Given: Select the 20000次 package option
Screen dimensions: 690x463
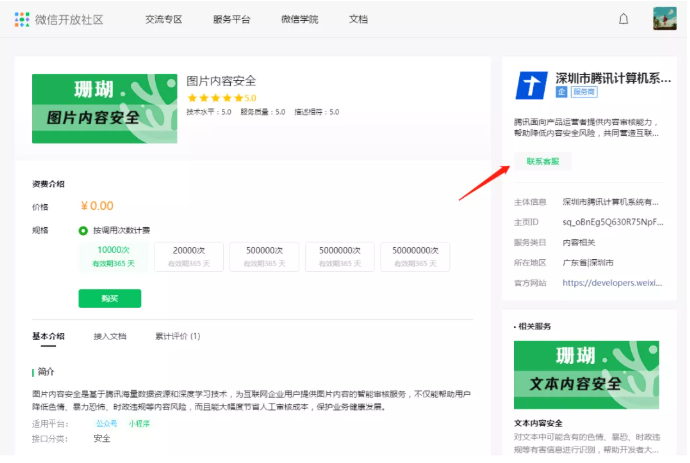Looking at the screenshot, I should [189, 257].
